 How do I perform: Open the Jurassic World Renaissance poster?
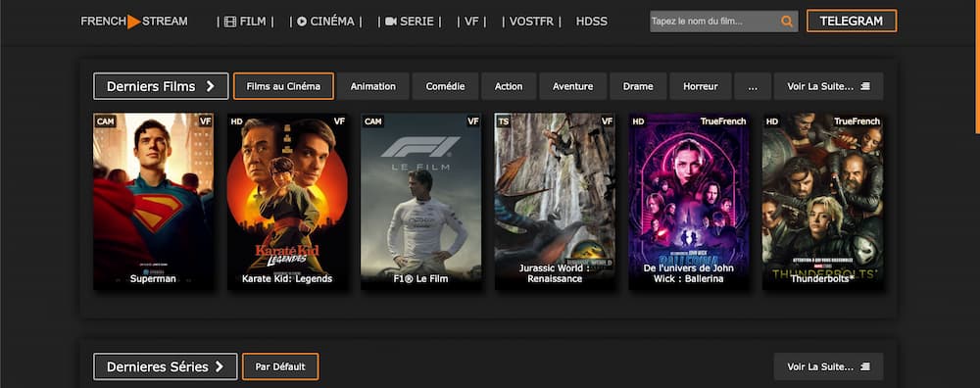[x=555, y=201]
